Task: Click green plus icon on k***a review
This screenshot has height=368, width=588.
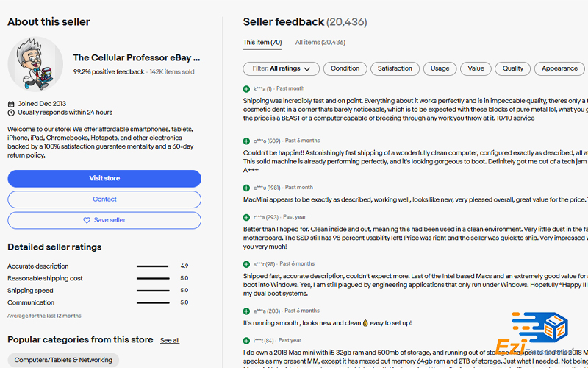Action: pos(246,89)
